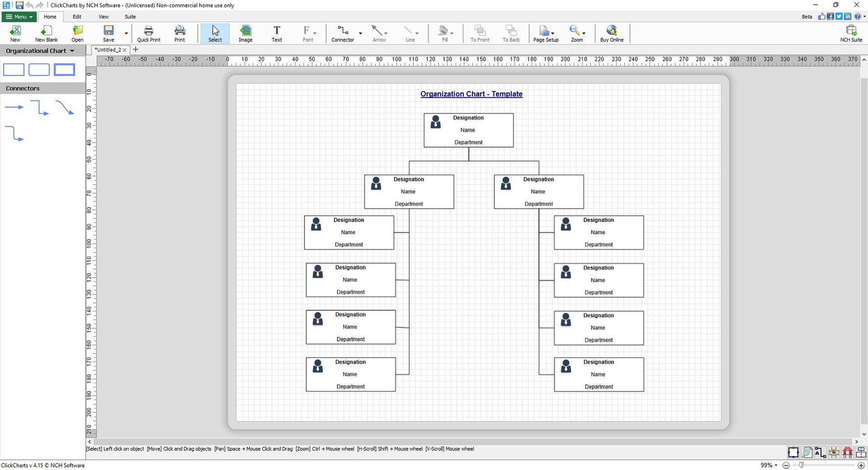
Task: Select the rounded elbow connector
Action: 14,134
